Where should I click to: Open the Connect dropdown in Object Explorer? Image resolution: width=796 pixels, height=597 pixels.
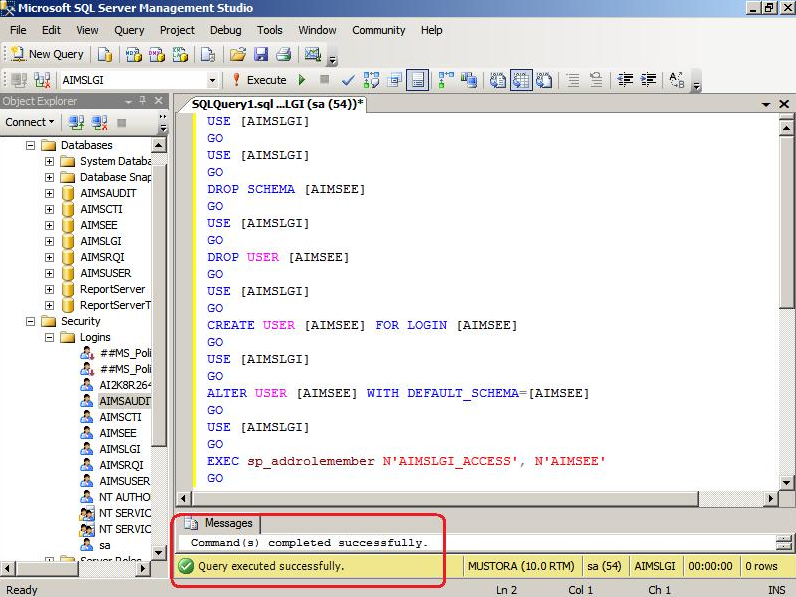29,122
